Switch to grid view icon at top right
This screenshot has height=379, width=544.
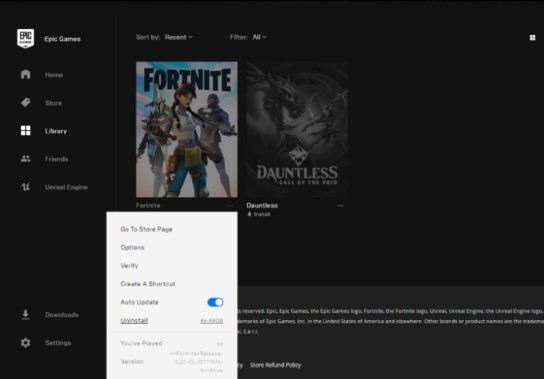tap(532, 37)
